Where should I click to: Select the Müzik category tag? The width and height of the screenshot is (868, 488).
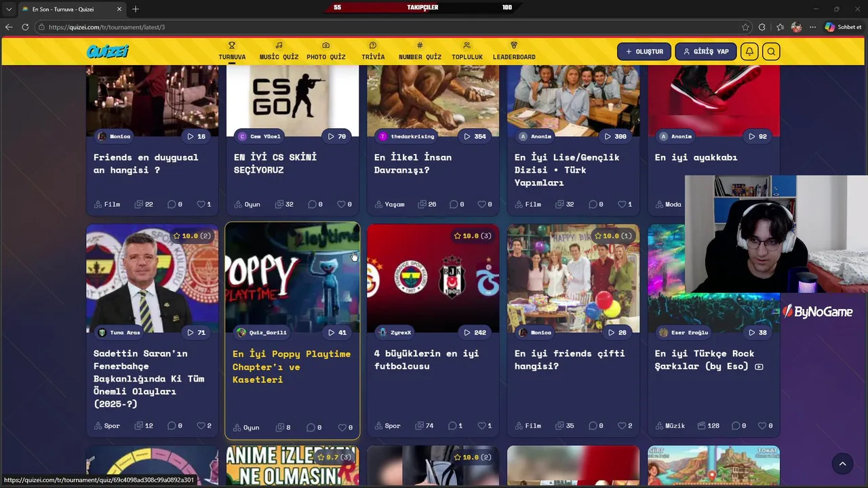point(670,426)
